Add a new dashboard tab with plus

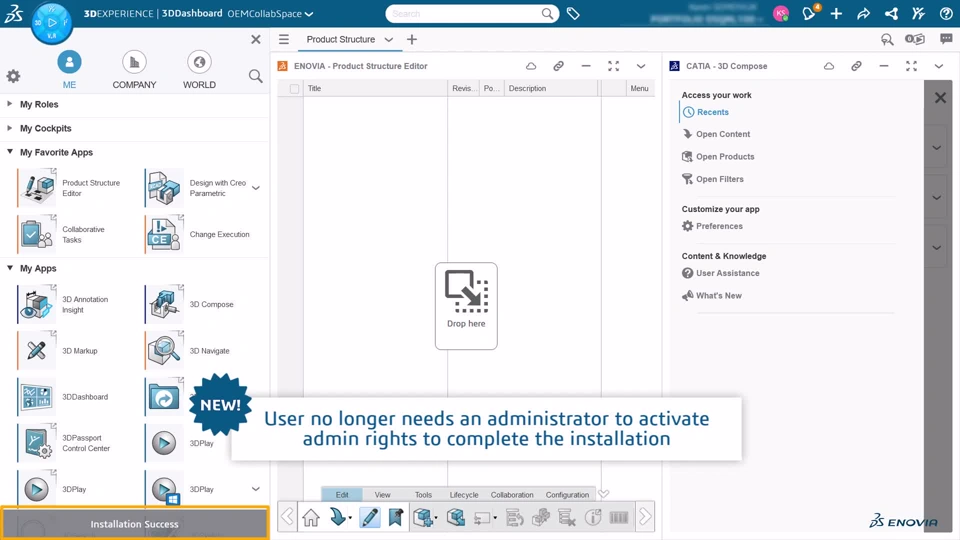point(412,39)
